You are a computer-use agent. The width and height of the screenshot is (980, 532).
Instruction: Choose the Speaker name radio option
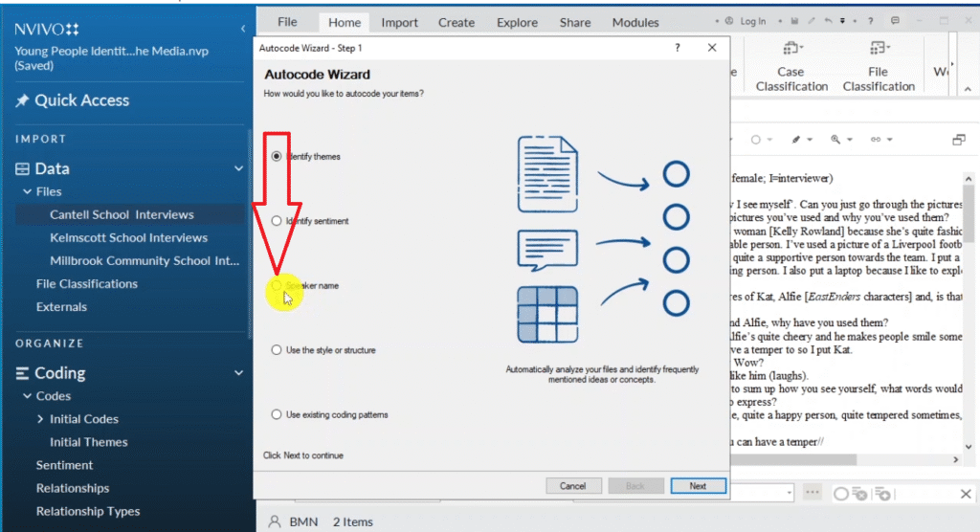277,285
